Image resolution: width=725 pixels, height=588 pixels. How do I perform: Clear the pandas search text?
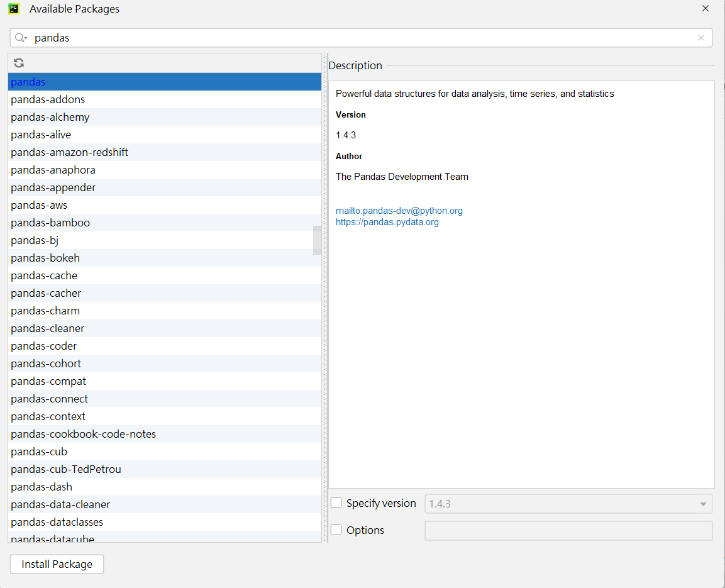(x=701, y=38)
